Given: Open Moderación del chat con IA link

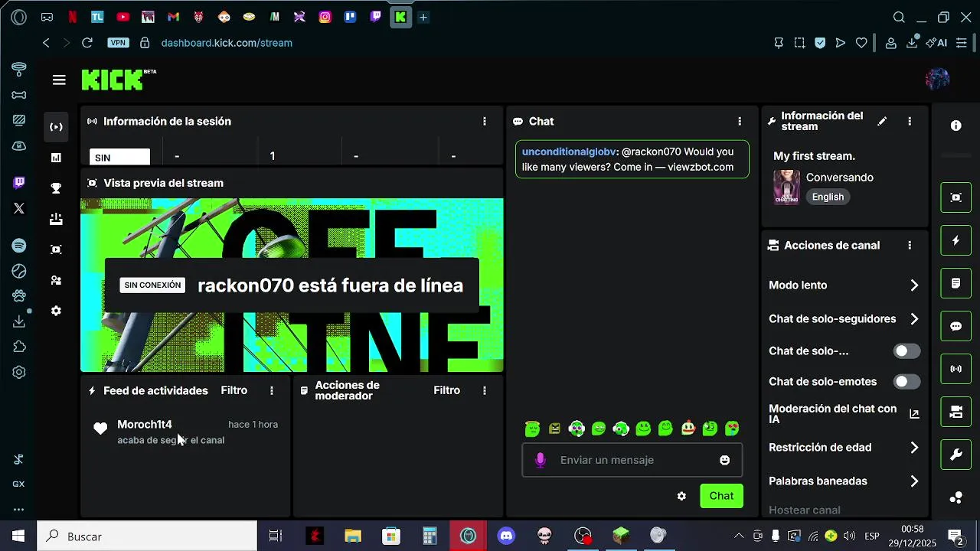Looking at the screenshot, I should coord(844,414).
